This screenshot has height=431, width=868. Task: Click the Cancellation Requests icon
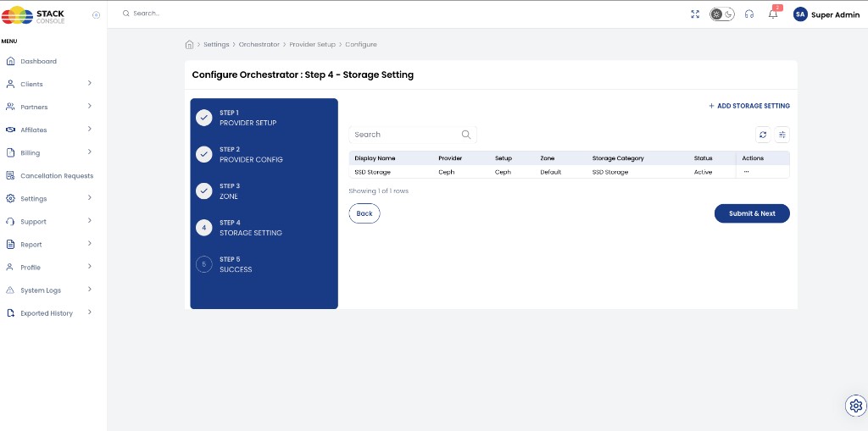point(10,176)
